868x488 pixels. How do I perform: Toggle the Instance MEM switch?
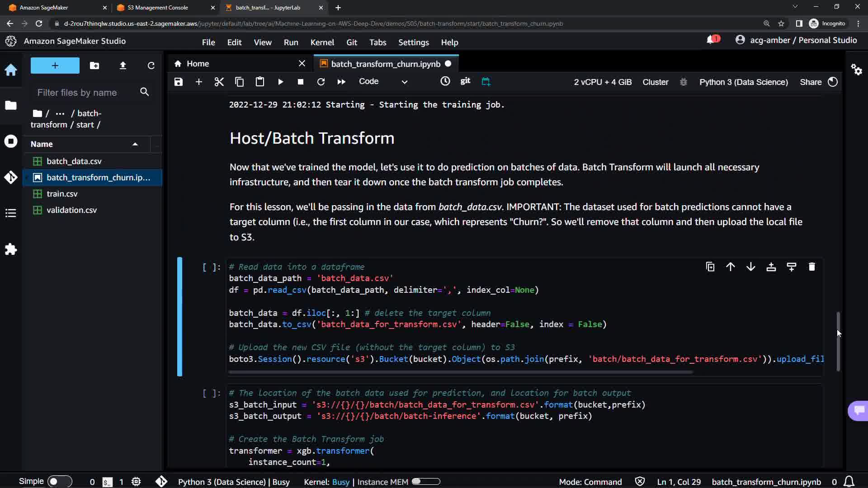coord(426,482)
